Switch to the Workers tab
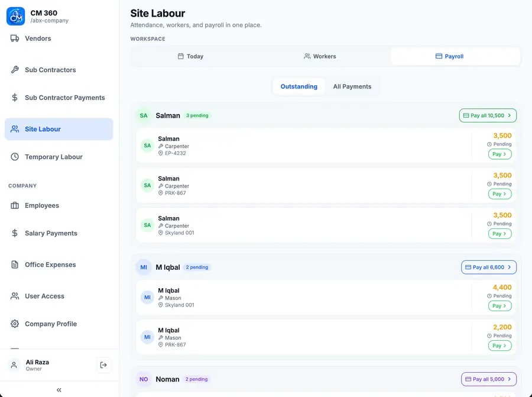This screenshot has height=397, width=532. (320, 56)
